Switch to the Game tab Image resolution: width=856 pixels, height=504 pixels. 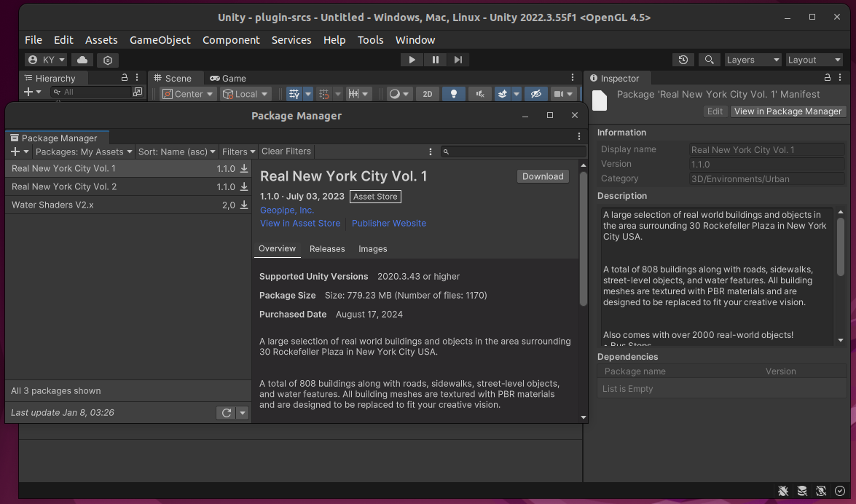pos(228,78)
